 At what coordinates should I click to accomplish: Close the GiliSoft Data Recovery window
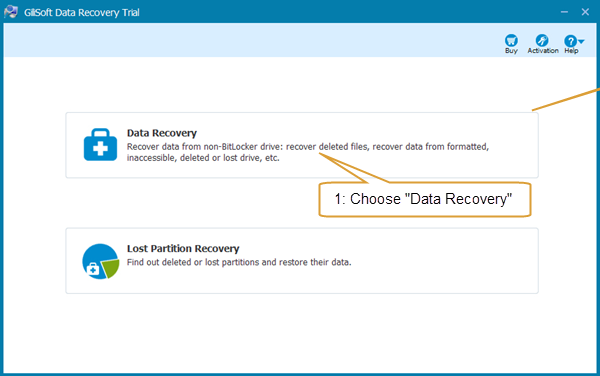[x=585, y=12]
